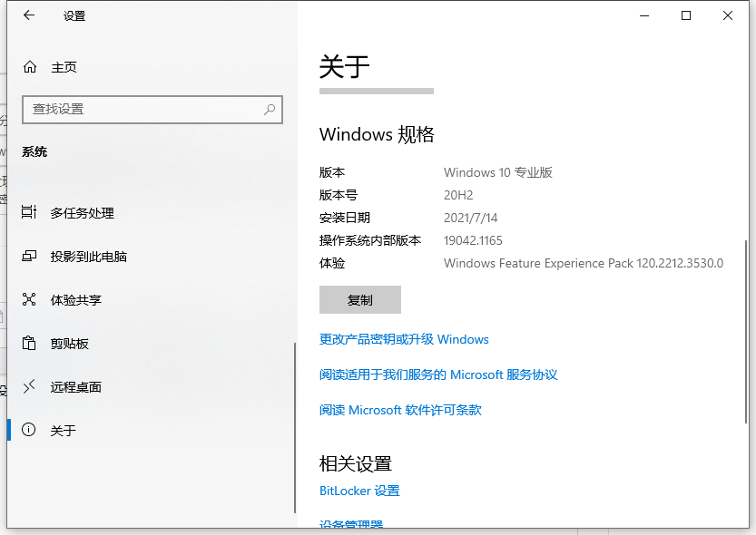Image resolution: width=756 pixels, height=535 pixels.
Task: Open 剪贴板 clipboard settings
Action: pyautogui.click(x=31, y=344)
